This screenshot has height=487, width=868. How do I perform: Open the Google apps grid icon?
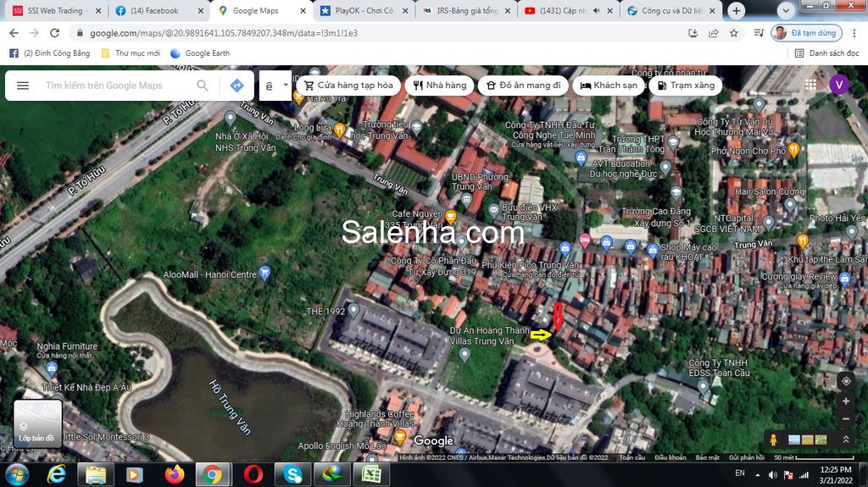point(811,85)
